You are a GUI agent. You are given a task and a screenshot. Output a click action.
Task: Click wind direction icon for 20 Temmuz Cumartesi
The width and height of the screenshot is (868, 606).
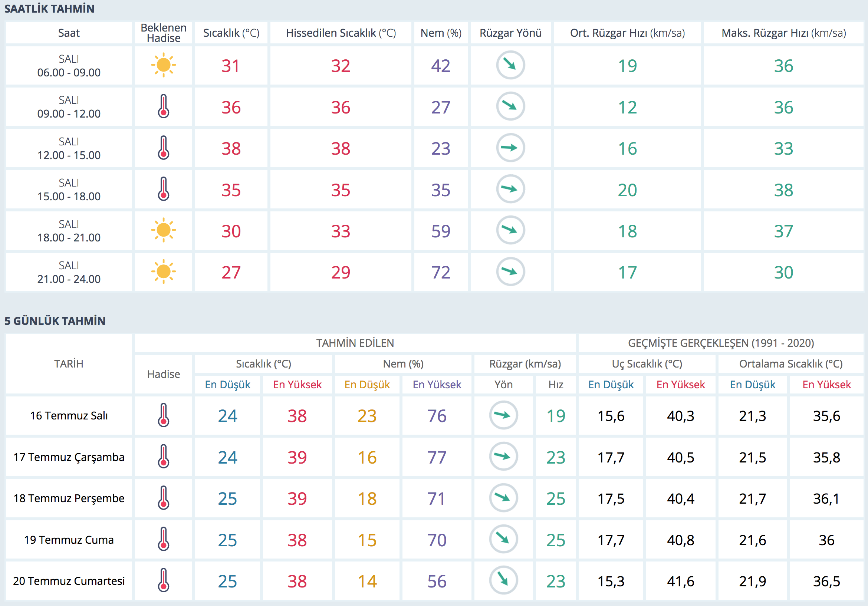pyautogui.click(x=503, y=580)
